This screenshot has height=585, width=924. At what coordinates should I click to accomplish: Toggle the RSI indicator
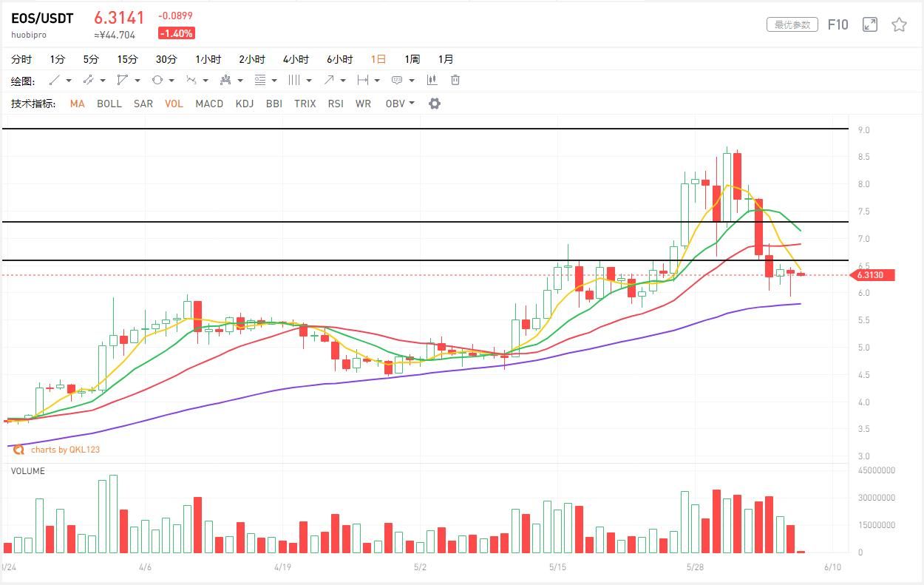pos(336,104)
